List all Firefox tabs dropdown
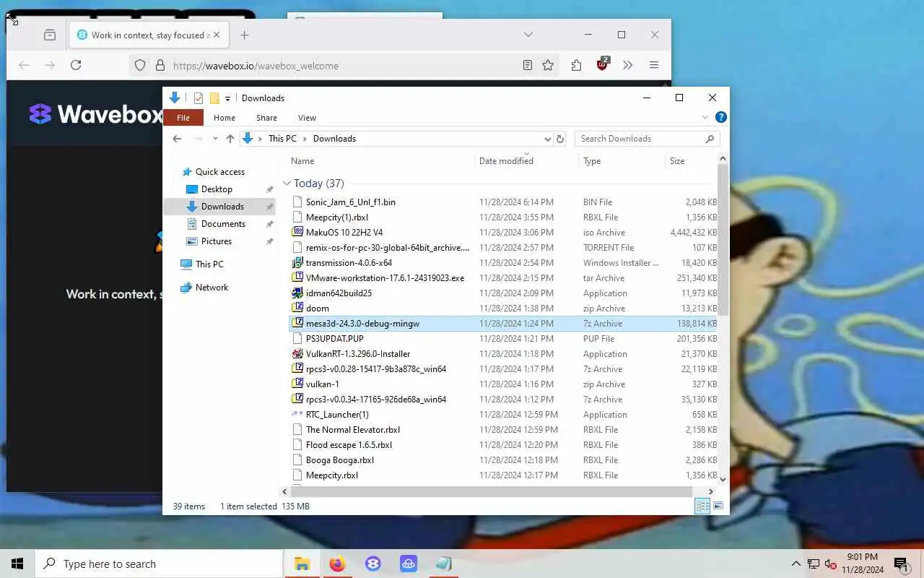 [x=528, y=35]
